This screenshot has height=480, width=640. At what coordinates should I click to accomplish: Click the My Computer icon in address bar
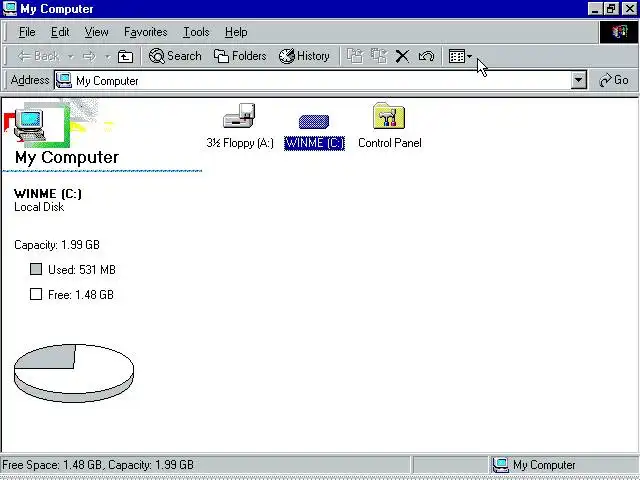[x=64, y=80]
